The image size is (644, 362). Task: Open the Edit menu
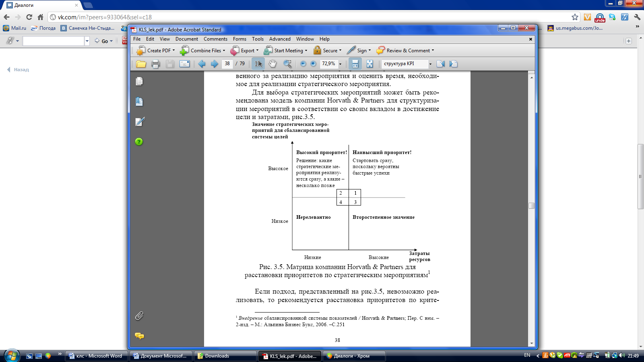[x=150, y=39]
